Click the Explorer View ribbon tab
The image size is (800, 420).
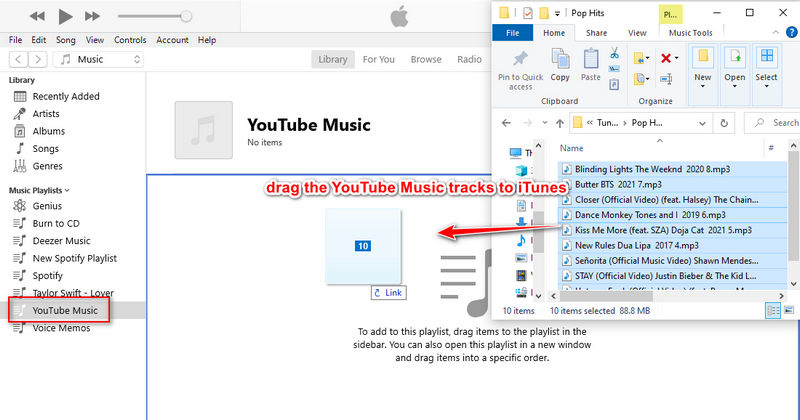(637, 33)
